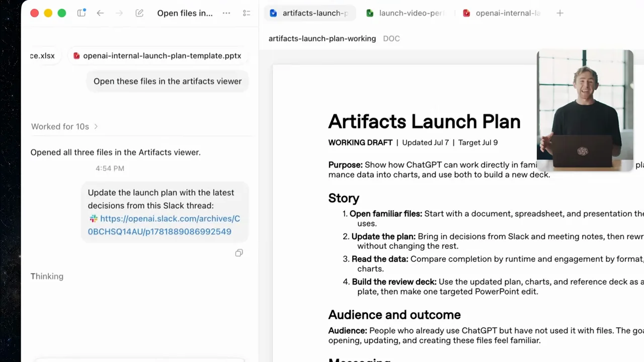Click the presenter video overlay

(585, 111)
